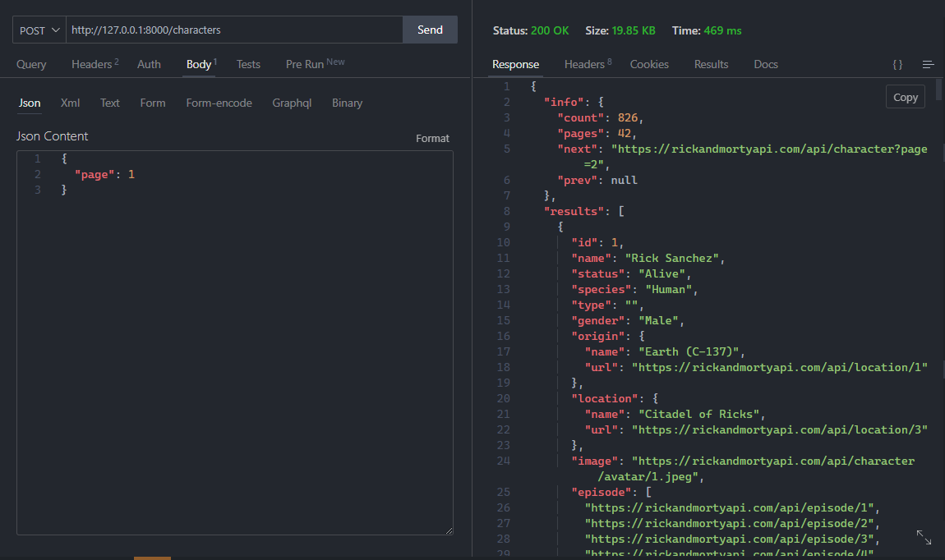The width and height of the screenshot is (945, 560).
Task: Open the POST request method dropdown
Action: point(39,30)
